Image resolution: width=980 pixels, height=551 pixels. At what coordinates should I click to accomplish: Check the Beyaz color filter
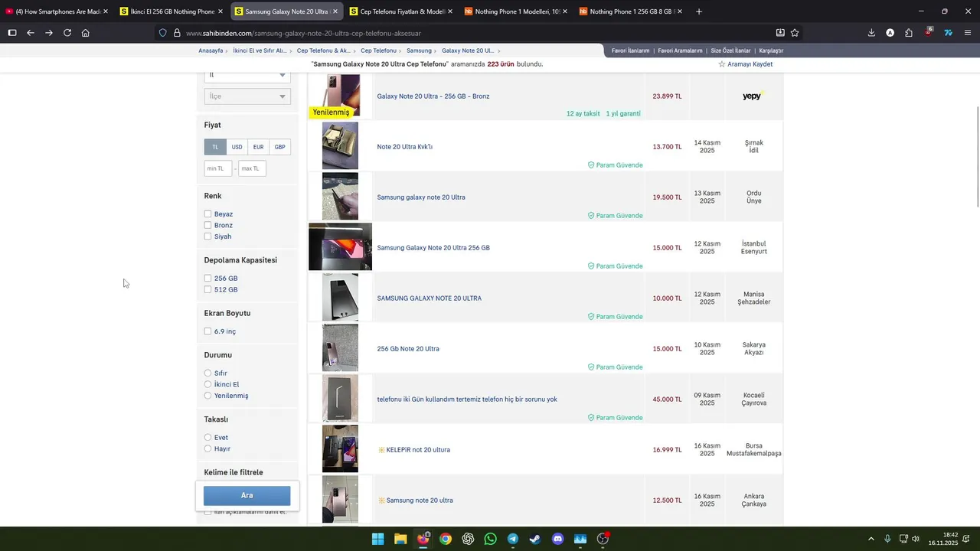pos(207,214)
